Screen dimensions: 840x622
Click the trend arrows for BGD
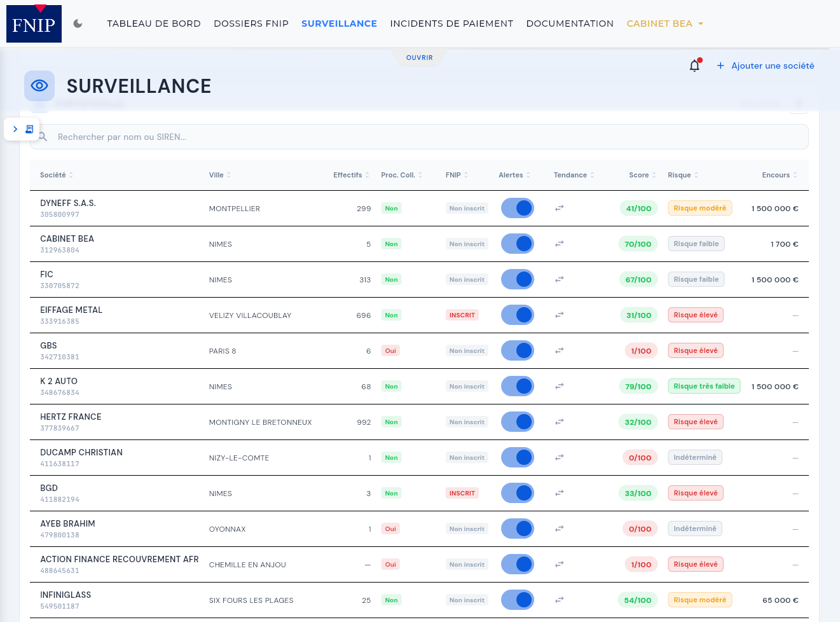[x=560, y=493]
